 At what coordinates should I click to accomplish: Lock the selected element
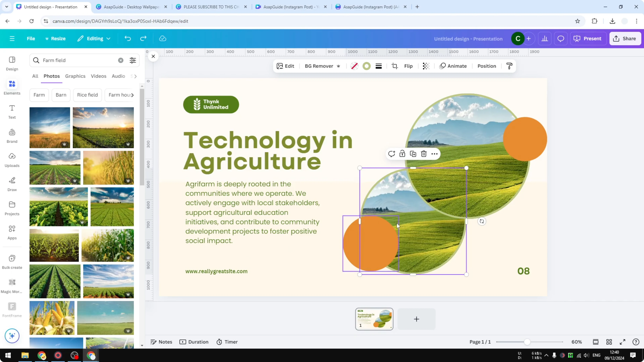(402, 154)
